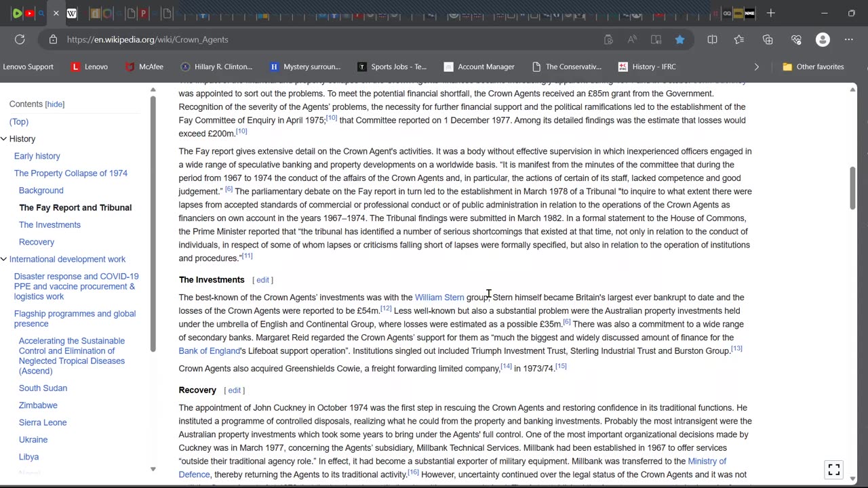Open Hillary R. Clinton bookmark
The width and height of the screenshot is (868, 488).
coord(216,66)
